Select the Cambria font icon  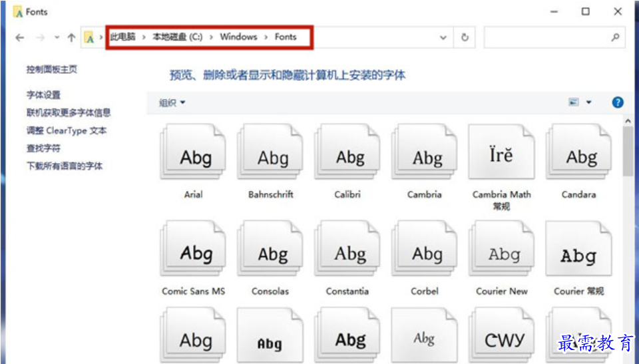coord(424,152)
